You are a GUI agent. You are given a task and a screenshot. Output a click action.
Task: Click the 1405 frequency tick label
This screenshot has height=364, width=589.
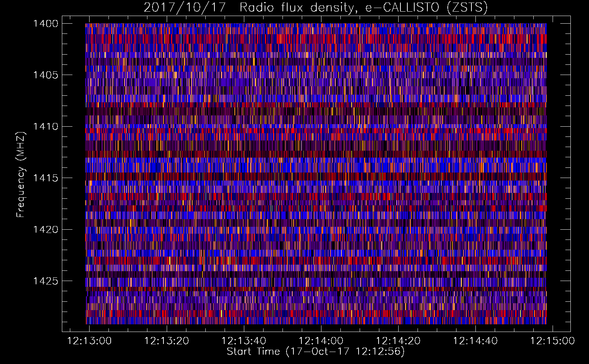tap(46, 75)
